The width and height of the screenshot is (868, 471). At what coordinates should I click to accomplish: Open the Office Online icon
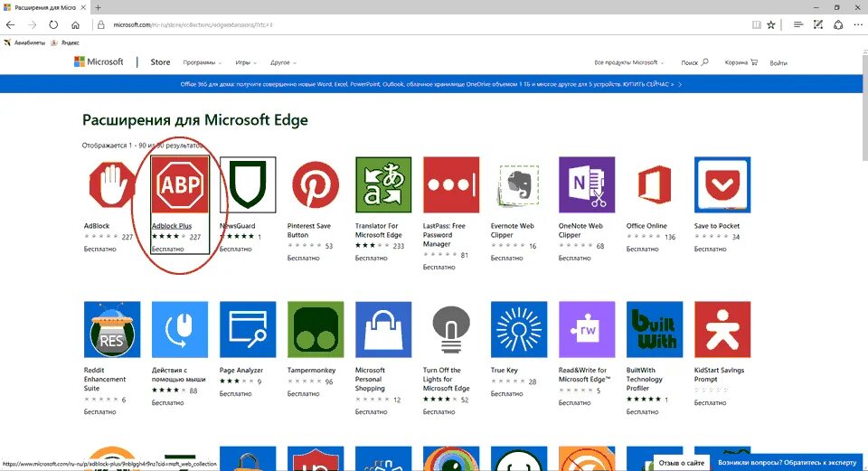pyautogui.click(x=655, y=184)
